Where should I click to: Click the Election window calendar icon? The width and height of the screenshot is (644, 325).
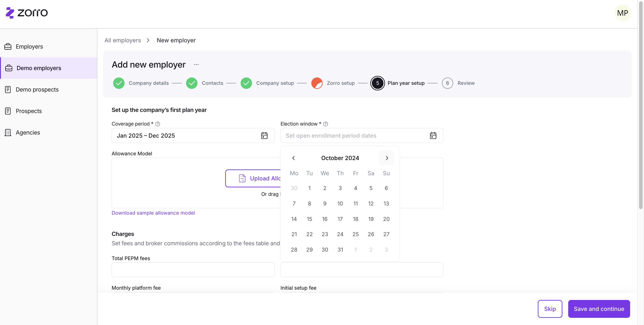(433, 136)
